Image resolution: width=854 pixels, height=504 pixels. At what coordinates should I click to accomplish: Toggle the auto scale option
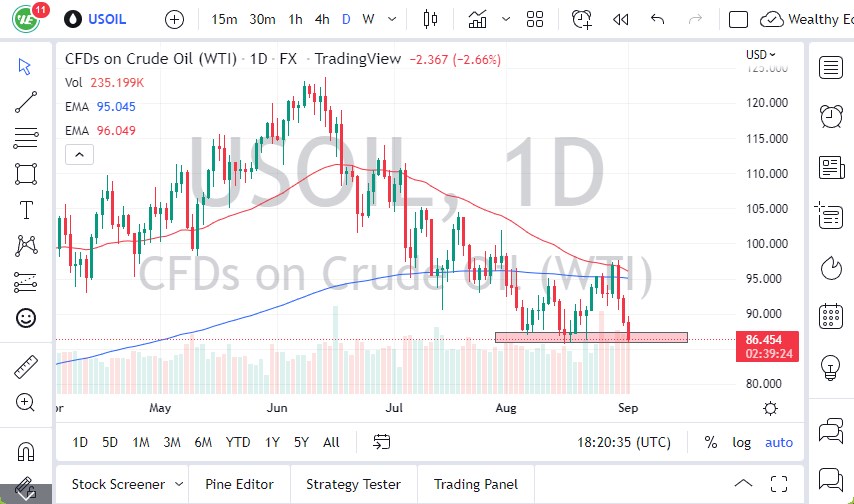(x=778, y=442)
